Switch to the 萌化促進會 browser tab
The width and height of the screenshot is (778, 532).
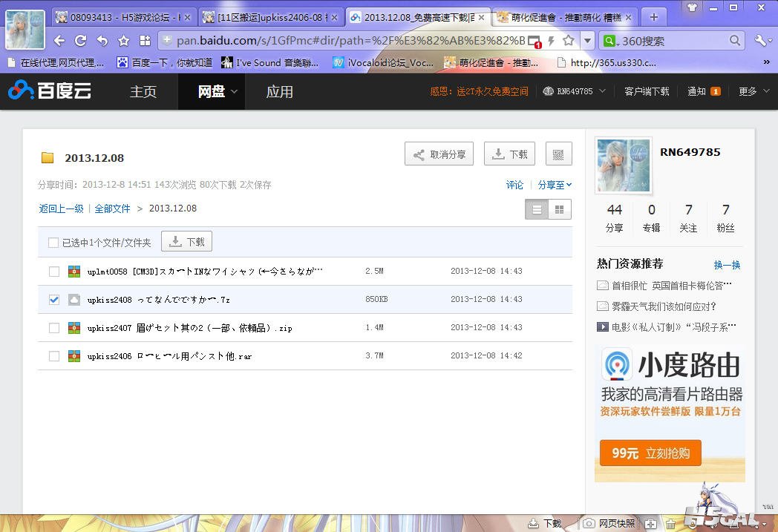click(x=566, y=17)
